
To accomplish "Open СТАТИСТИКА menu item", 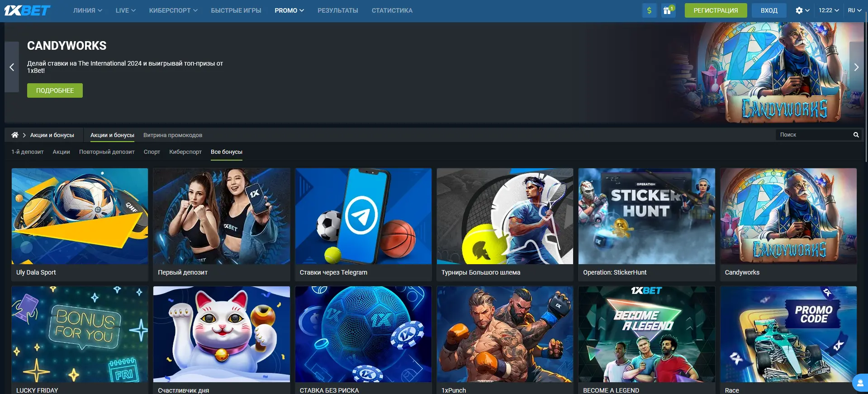I will tap(392, 10).
